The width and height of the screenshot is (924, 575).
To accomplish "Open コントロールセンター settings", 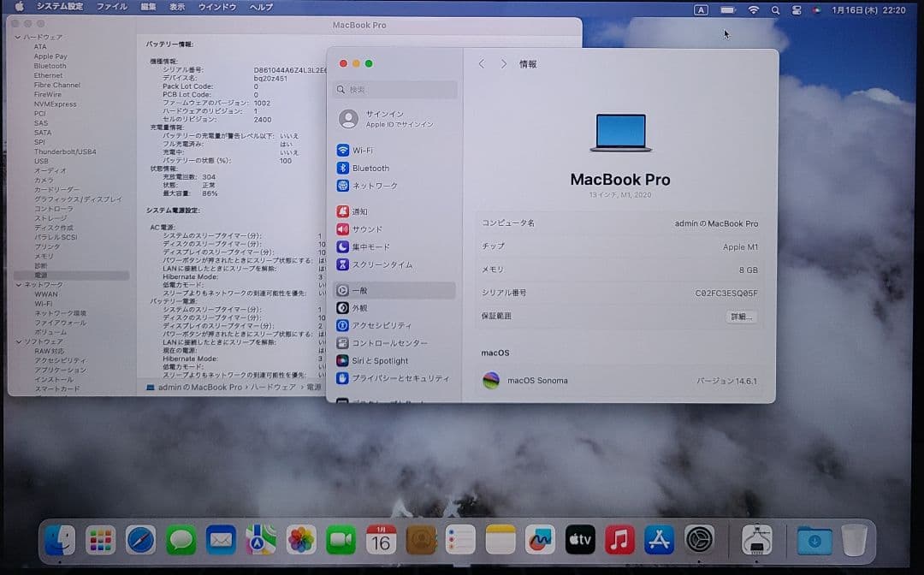I will 389,342.
